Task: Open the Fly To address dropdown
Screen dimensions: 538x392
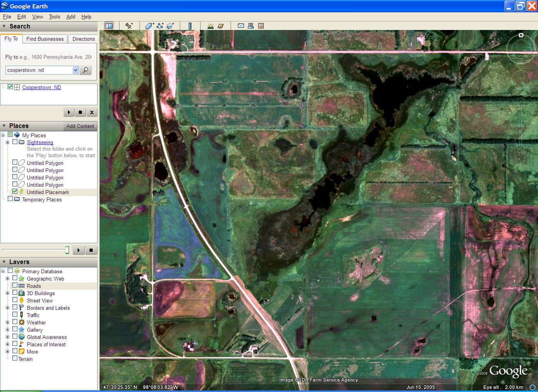Action: point(75,70)
